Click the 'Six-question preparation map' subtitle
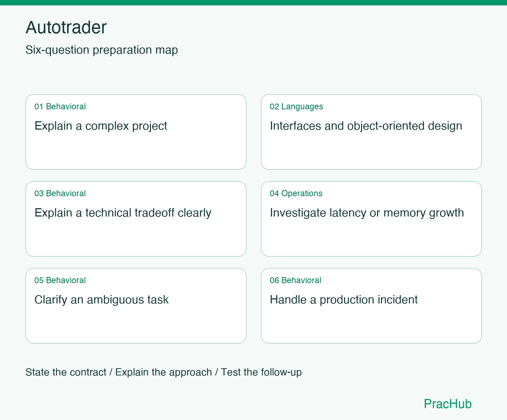The width and height of the screenshot is (507, 420). coord(102,50)
